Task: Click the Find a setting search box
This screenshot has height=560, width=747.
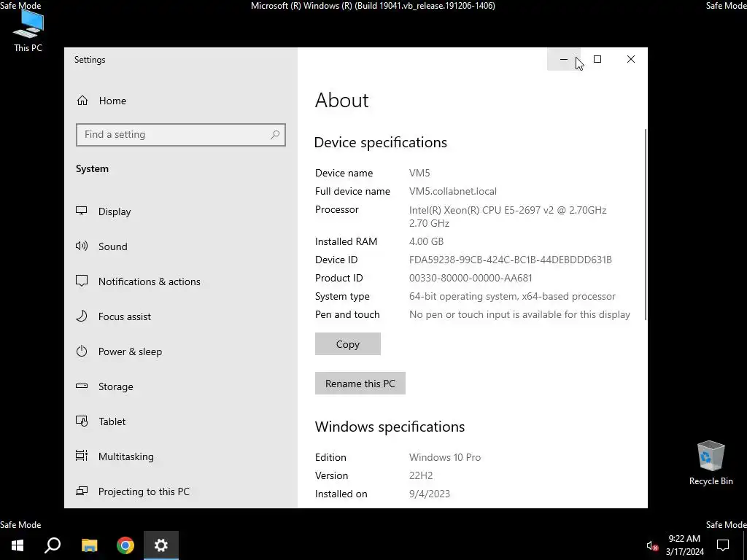Action: (x=181, y=135)
